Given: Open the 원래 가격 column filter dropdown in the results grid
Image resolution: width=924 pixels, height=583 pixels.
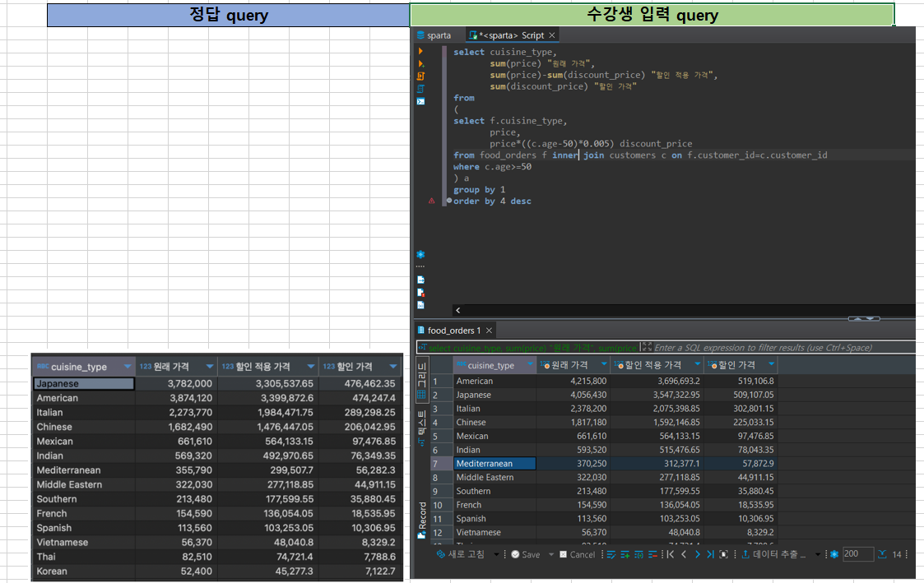Looking at the screenshot, I should click(x=603, y=364).
